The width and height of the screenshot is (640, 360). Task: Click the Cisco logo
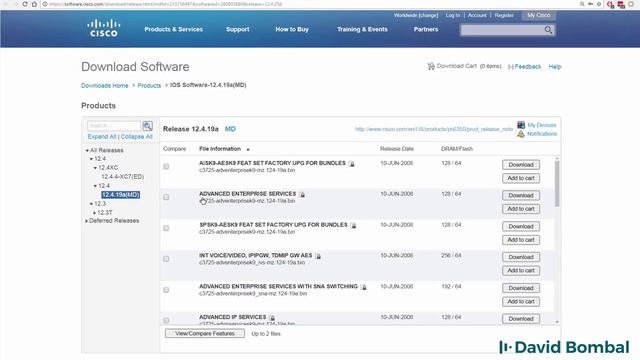pyautogui.click(x=104, y=28)
